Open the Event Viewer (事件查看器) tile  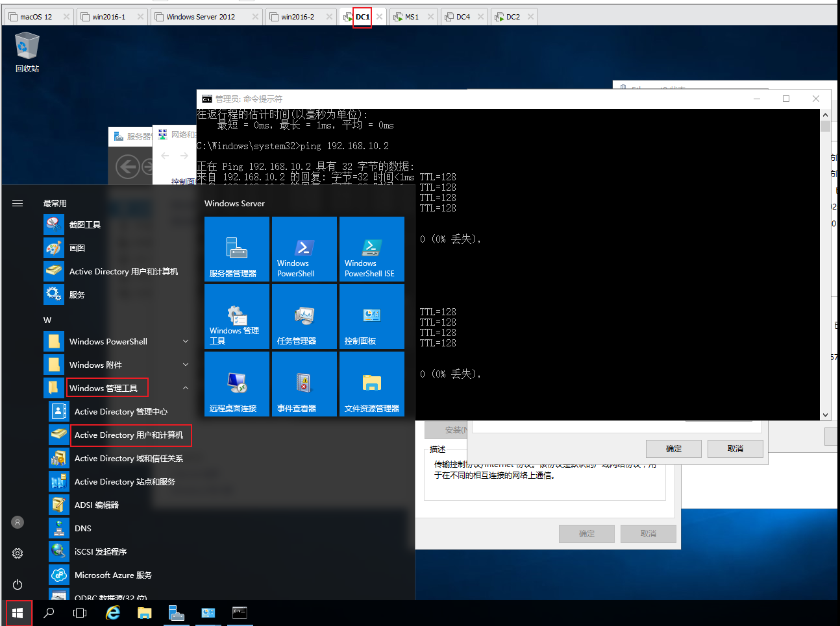point(304,384)
